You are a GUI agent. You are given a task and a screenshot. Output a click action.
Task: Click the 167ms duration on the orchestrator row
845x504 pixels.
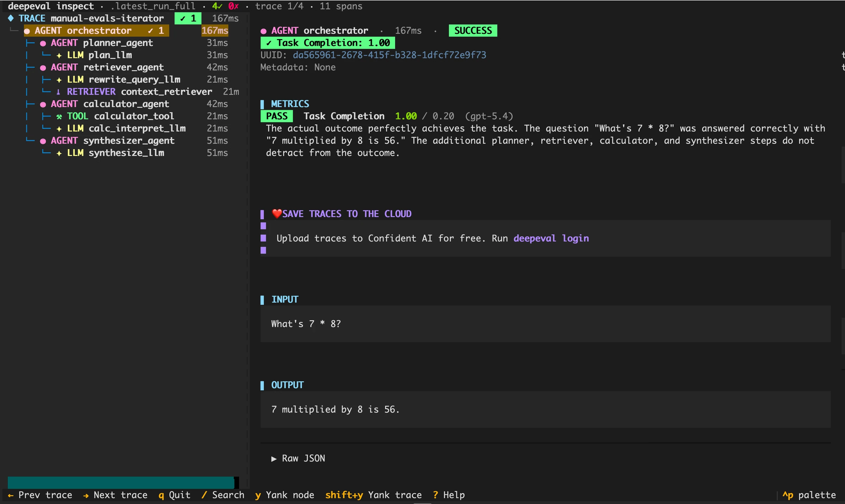click(x=215, y=31)
